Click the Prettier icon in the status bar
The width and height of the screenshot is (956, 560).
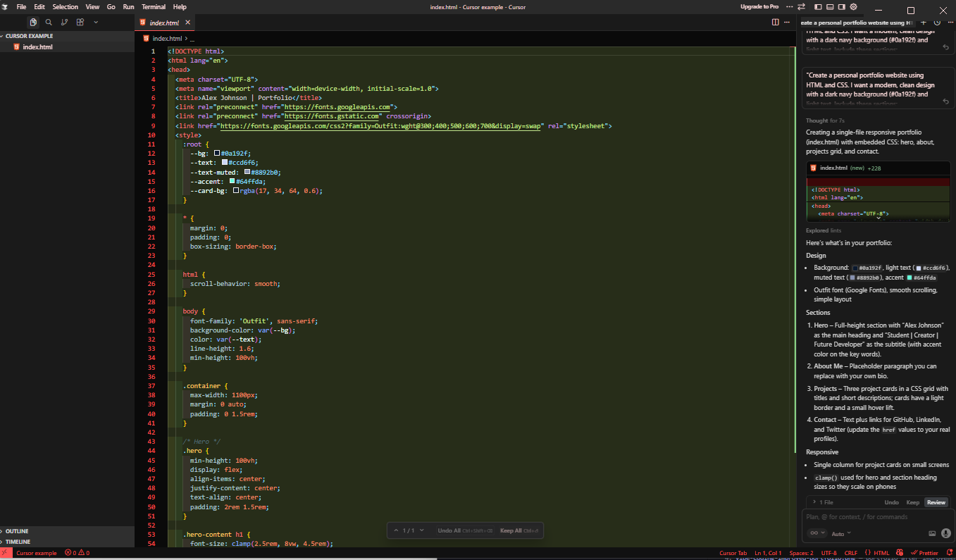coord(925,552)
